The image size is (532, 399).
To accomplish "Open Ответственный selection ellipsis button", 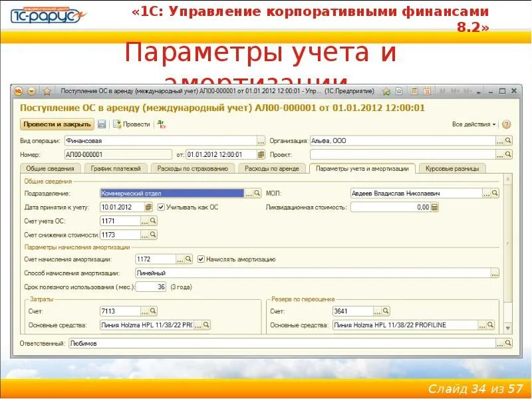I will [500, 343].
